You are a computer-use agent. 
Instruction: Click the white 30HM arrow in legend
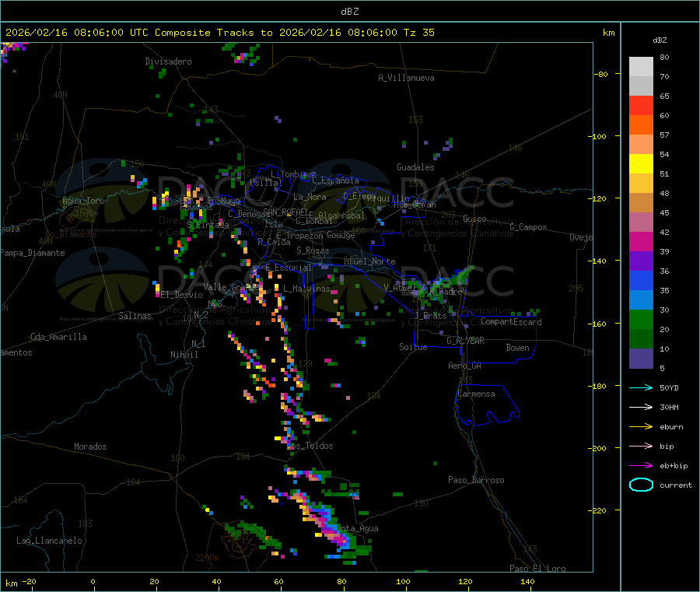coord(641,407)
